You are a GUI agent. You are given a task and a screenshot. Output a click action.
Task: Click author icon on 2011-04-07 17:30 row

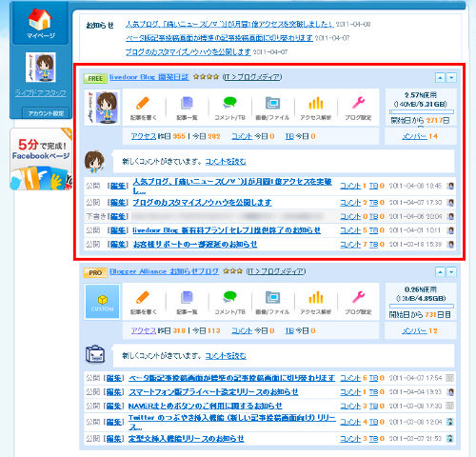click(x=450, y=203)
